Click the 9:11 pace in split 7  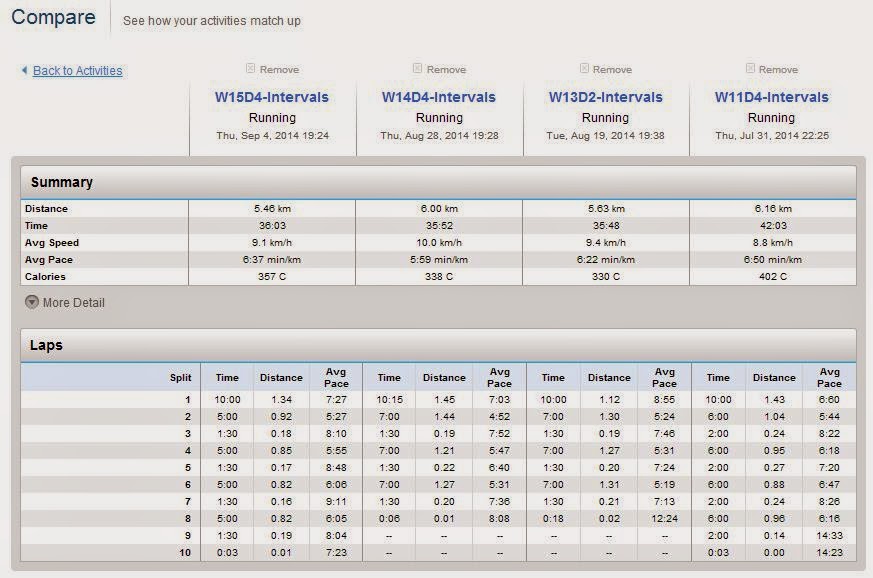(336, 502)
